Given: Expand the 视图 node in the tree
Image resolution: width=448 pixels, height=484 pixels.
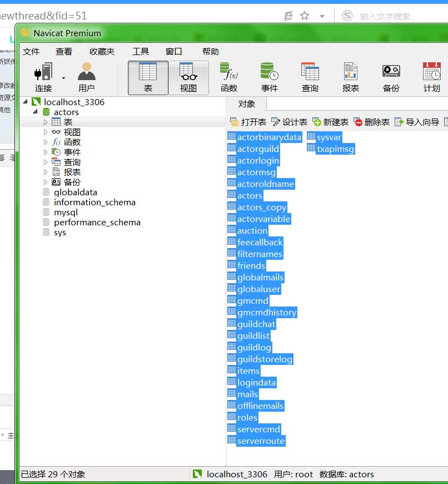Looking at the screenshot, I should click(x=46, y=132).
